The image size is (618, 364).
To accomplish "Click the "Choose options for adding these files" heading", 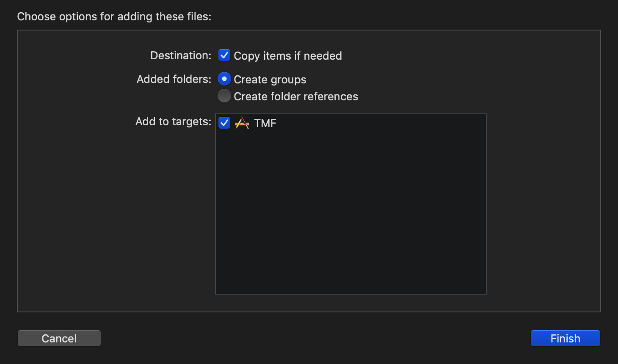I will tap(114, 17).
